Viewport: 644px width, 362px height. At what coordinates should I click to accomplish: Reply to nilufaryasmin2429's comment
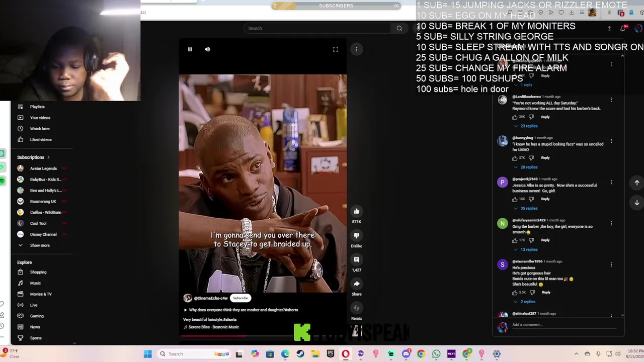[545, 240]
